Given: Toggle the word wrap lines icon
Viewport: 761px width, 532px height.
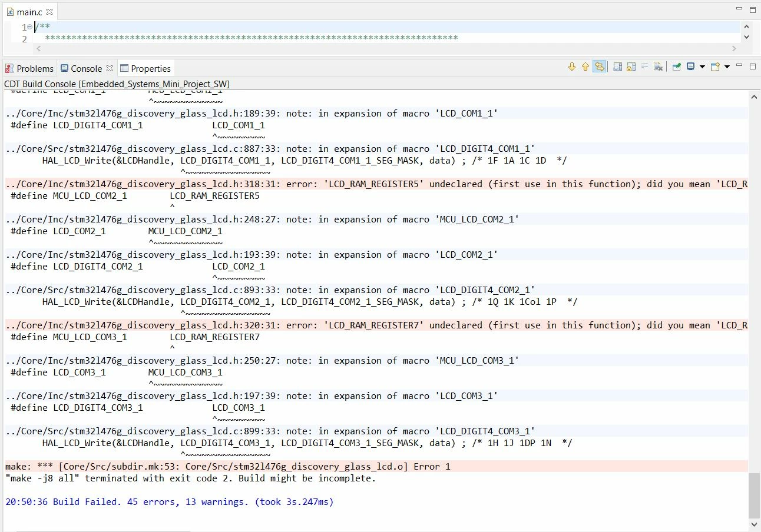Looking at the screenshot, I should [645, 67].
